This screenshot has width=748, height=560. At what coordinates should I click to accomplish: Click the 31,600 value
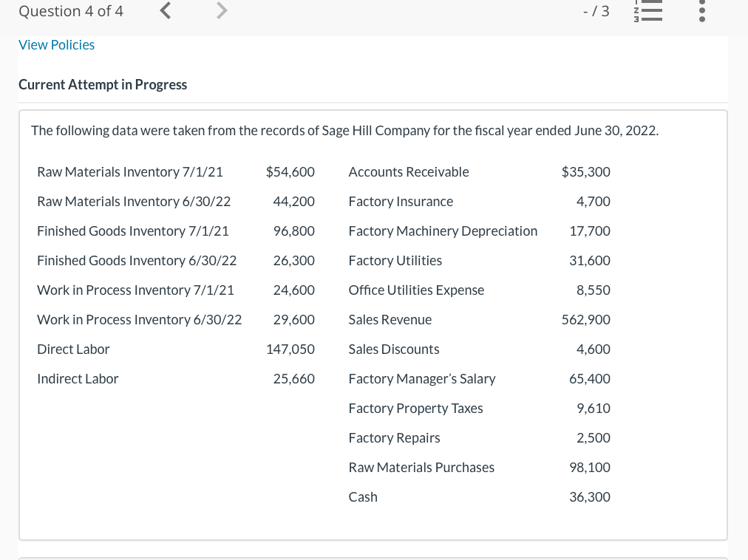tap(590, 261)
